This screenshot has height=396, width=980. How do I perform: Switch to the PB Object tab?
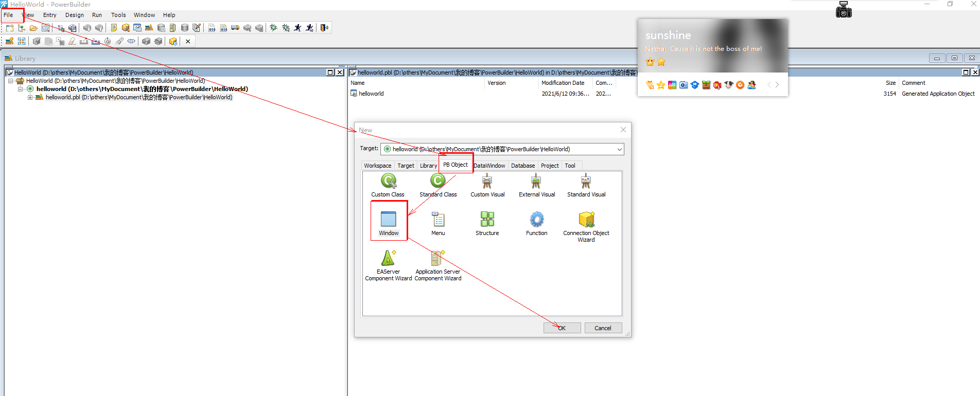click(x=456, y=165)
